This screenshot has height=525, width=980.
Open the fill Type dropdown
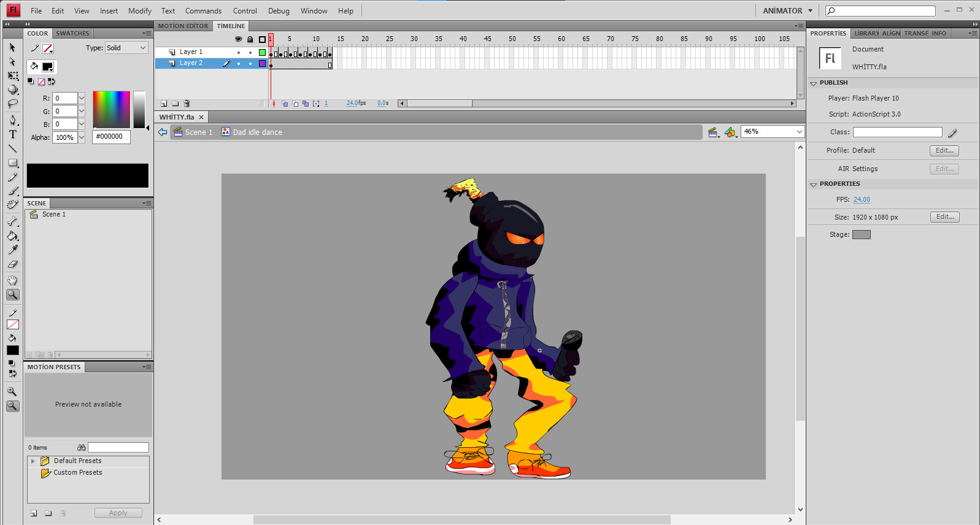[126, 48]
